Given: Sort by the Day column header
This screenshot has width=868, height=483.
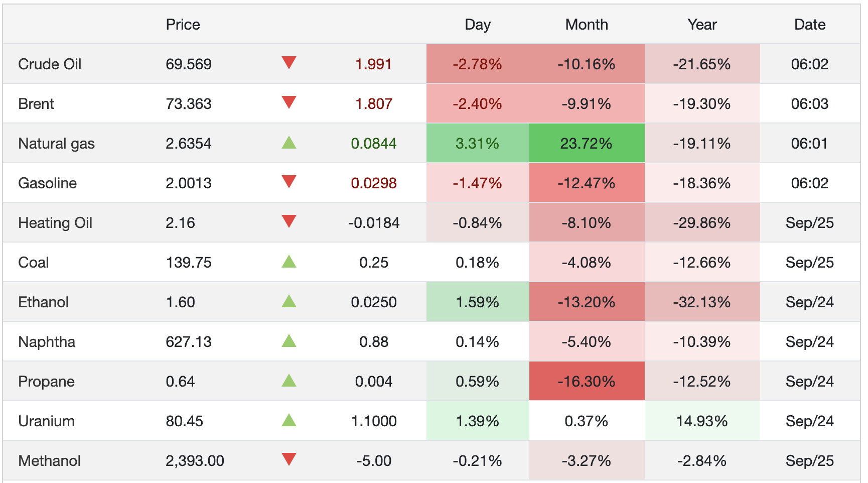Looking at the screenshot, I should 478,25.
